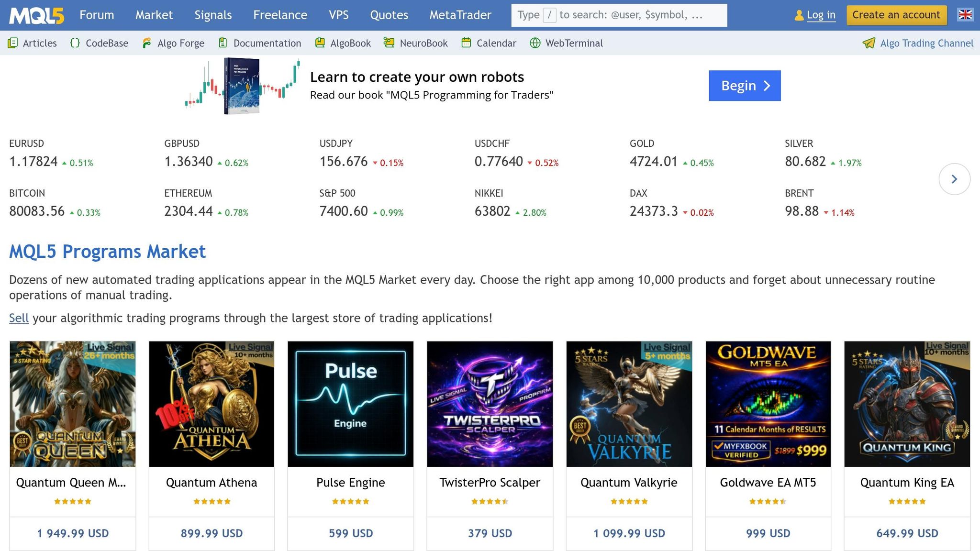Click the GBPUSD quote 1.36340
Image resolution: width=980 pixels, height=551 pixels.
point(189,162)
